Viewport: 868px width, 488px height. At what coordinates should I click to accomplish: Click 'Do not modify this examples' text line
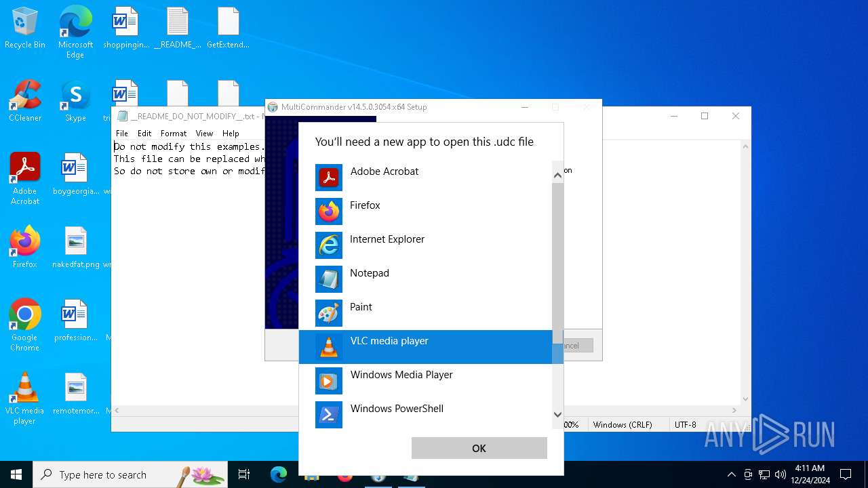188,146
